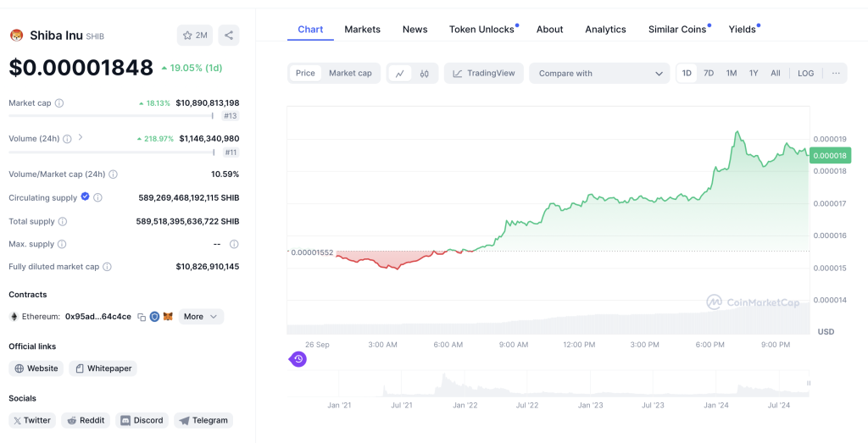The width and height of the screenshot is (868, 443).
Task: Copy the Ethereum contract address
Action: click(x=142, y=317)
